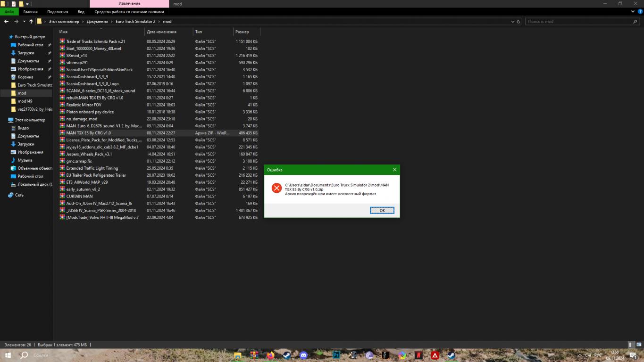Open Photoshop from the taskbar
This screenshot has width=644, height=362.
[336, 355]
